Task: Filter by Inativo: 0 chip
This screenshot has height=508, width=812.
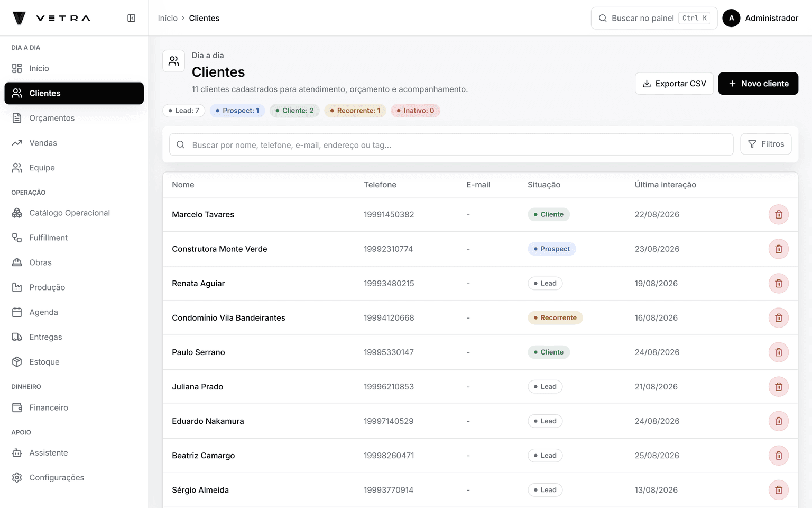Action: 416,111
